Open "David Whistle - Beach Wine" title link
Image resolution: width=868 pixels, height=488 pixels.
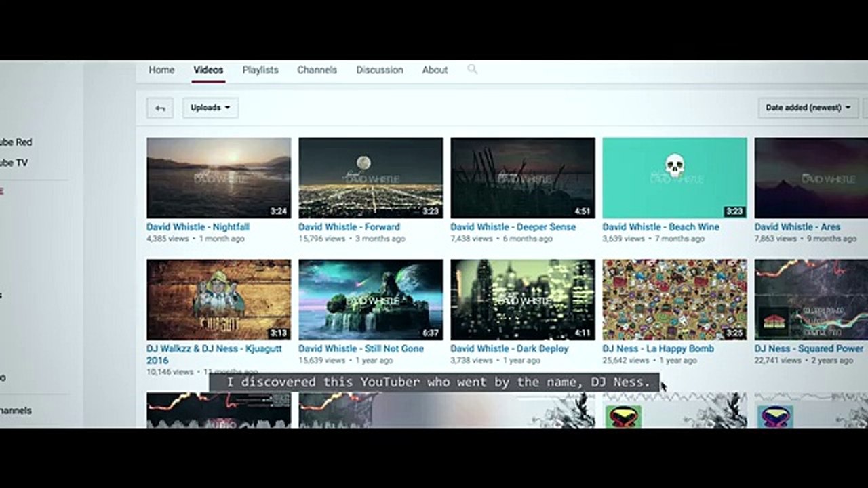point(660,227)
